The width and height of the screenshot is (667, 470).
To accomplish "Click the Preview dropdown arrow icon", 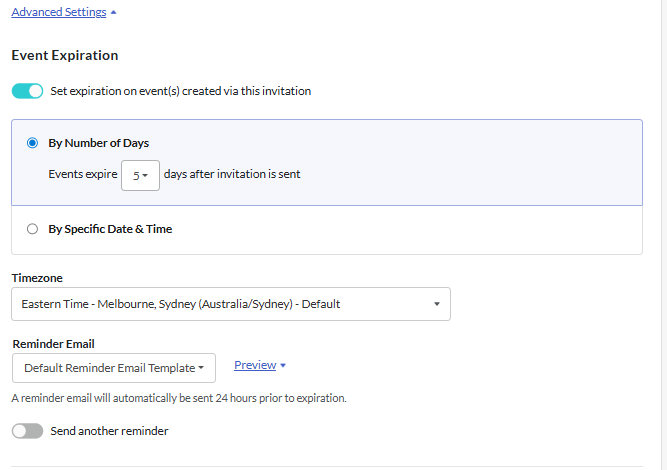I will tap(283, 365).
